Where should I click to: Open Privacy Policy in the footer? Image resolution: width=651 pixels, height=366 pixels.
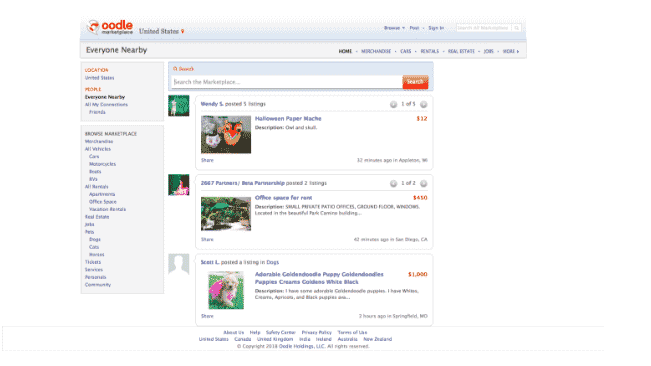point(317,332)
